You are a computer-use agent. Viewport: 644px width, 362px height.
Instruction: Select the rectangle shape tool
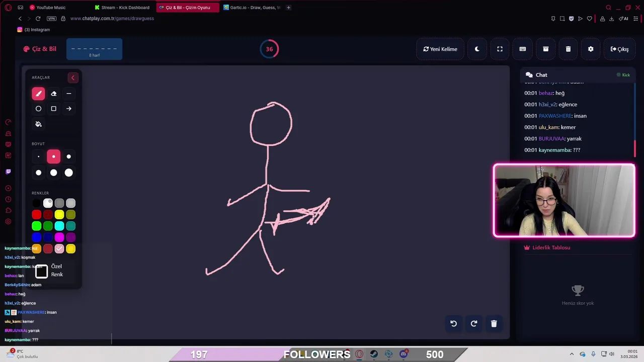click(54, 109)
